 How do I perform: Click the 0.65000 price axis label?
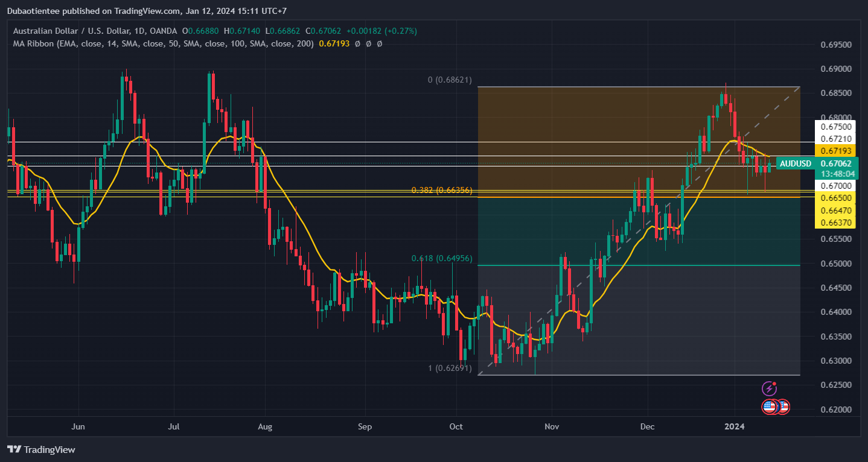tap(835, 264)
